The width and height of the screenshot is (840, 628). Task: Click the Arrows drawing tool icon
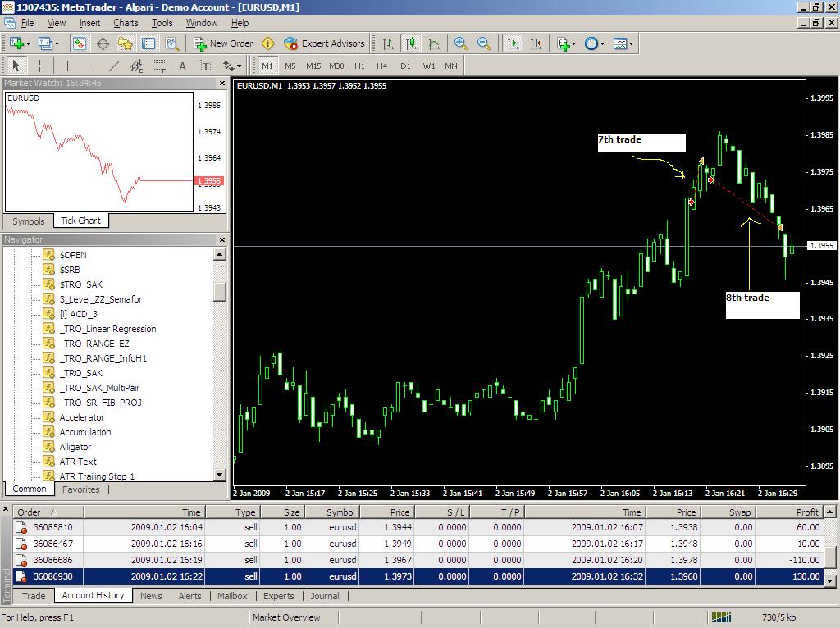pyautogui.click(x=229, y=66)
